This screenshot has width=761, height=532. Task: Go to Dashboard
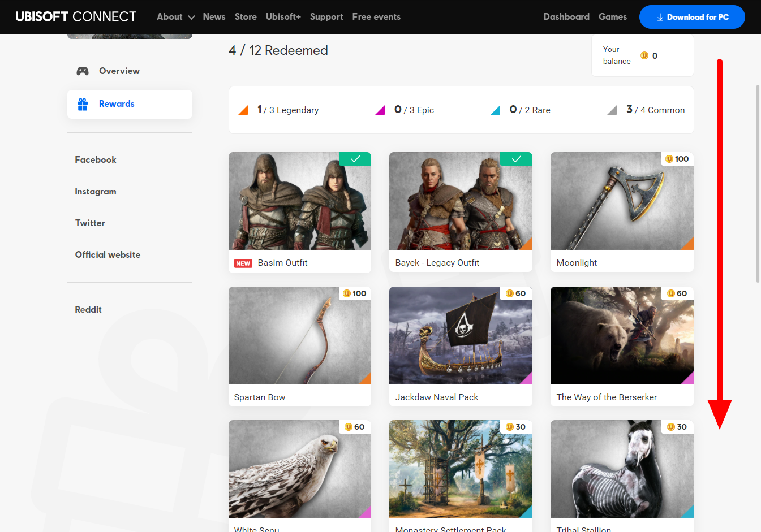click(x=566, y=17)
